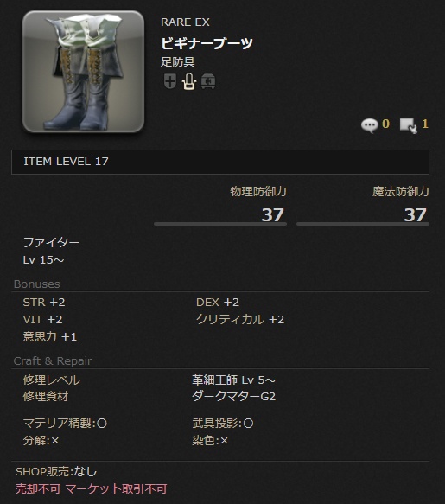Click the 物理防御力 value 37
Viewport: 445px width, 504px height.
pyautogui.click(x=272, y=214)
